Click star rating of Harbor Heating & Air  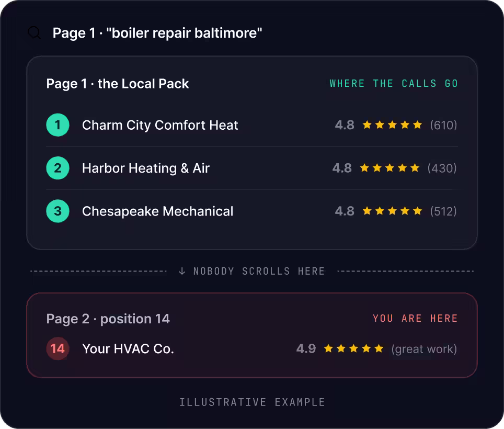[x=390, y=168]
